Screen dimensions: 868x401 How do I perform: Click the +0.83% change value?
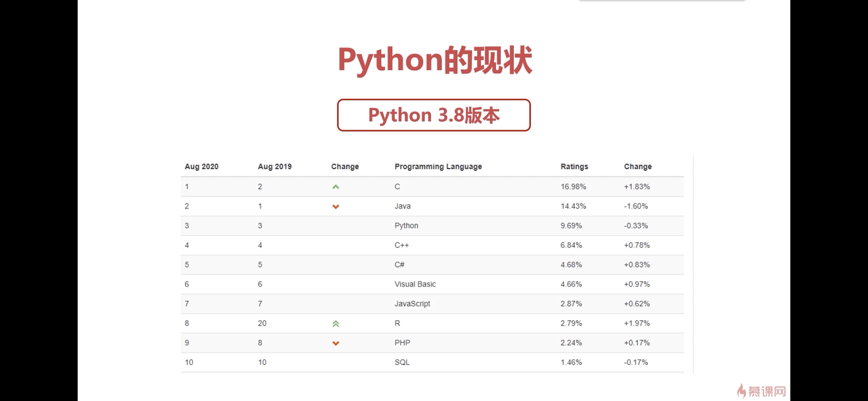(637, 264)
